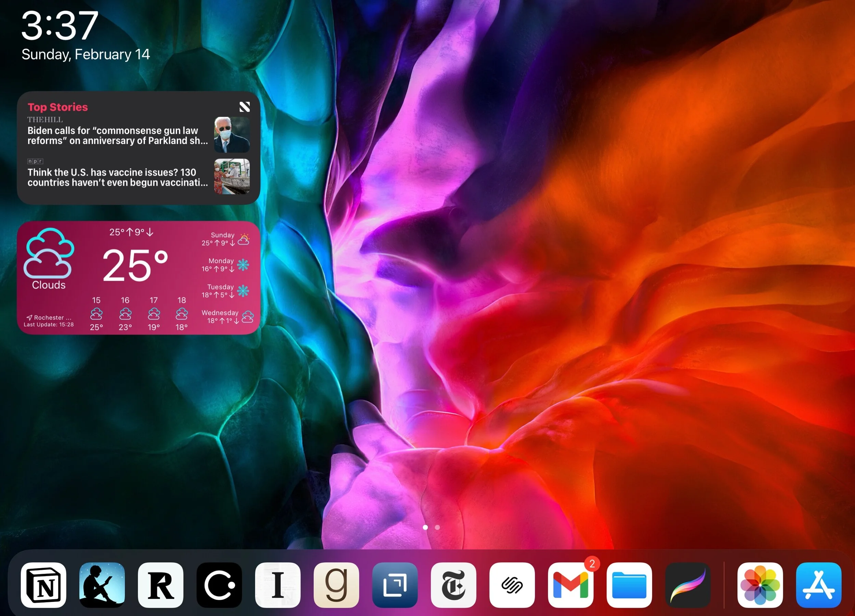
Task: Open the Biden gun law reforms story
Action: 118,136
